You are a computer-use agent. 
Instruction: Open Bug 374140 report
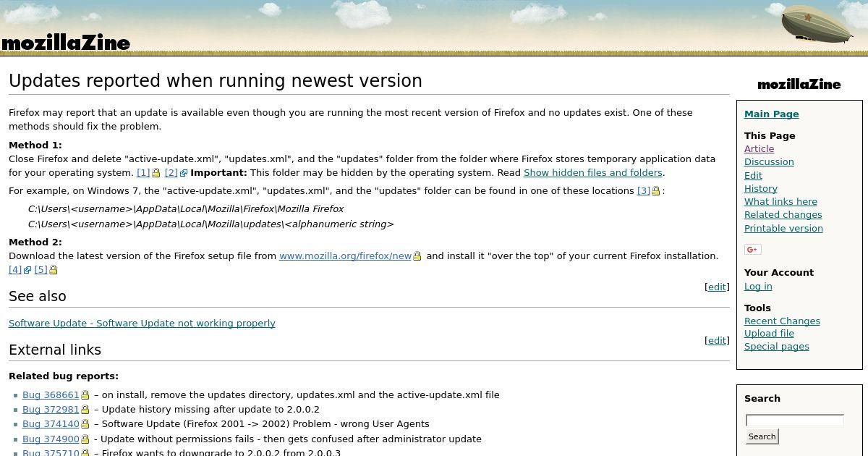(51, 424)
